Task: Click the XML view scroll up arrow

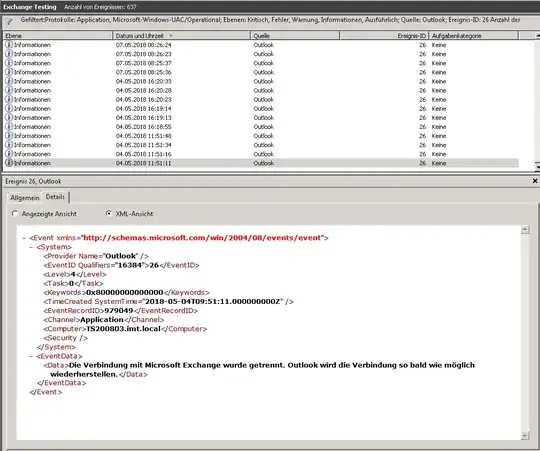Action: [x=525, y=230]
